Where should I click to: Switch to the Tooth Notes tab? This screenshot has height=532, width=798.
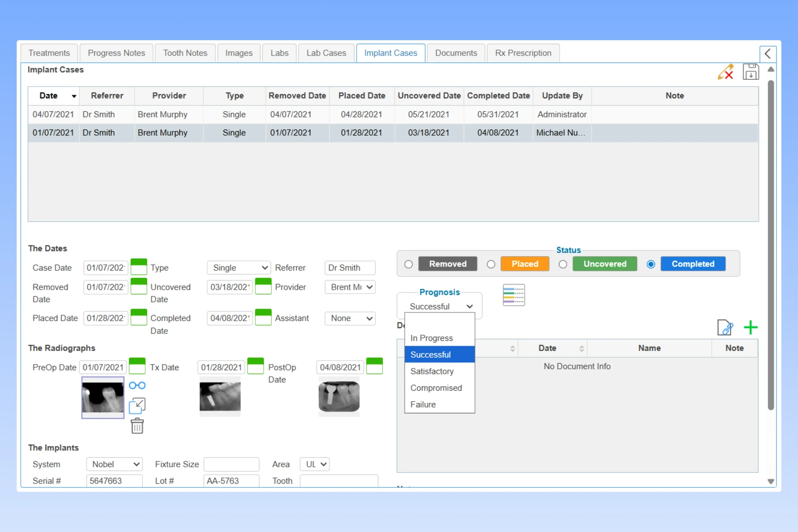[x=185, y=53]
